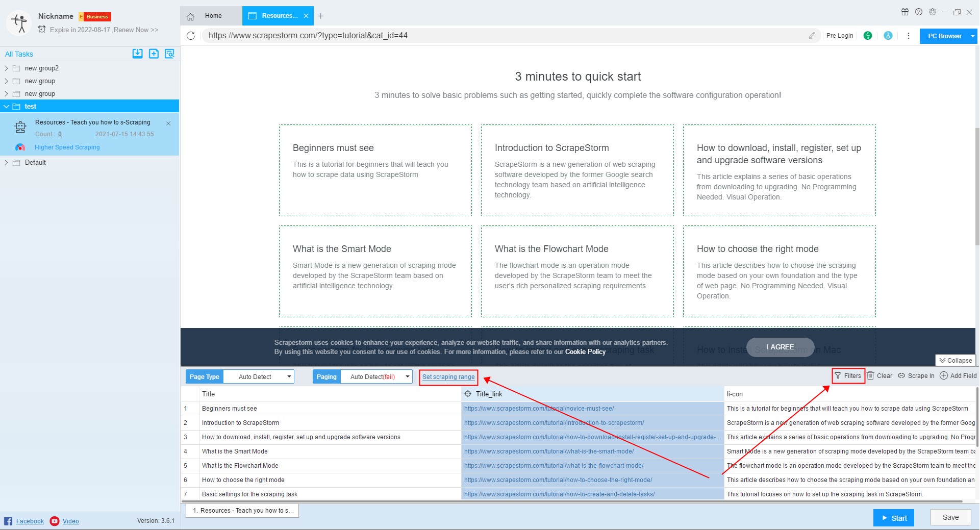980x530 pixels.
Task: Click Add Field in the data toolbar
Action: (x=958, y=376)
